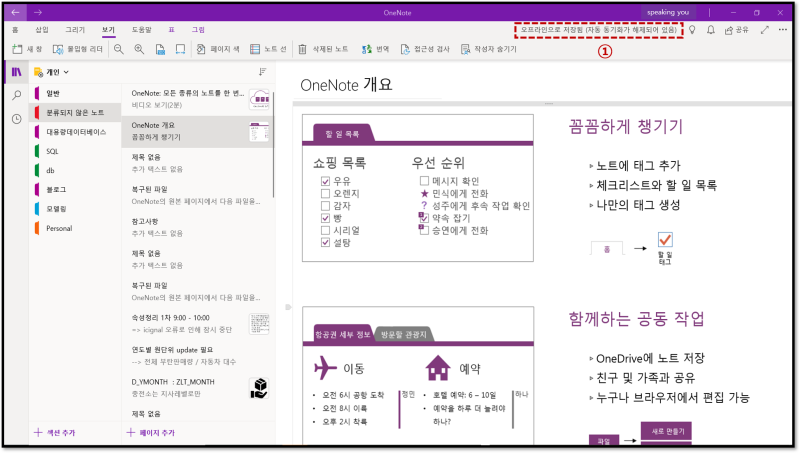Select the 'OneNote 개요' page entry
800x453 pixels.
pos(197,131)
